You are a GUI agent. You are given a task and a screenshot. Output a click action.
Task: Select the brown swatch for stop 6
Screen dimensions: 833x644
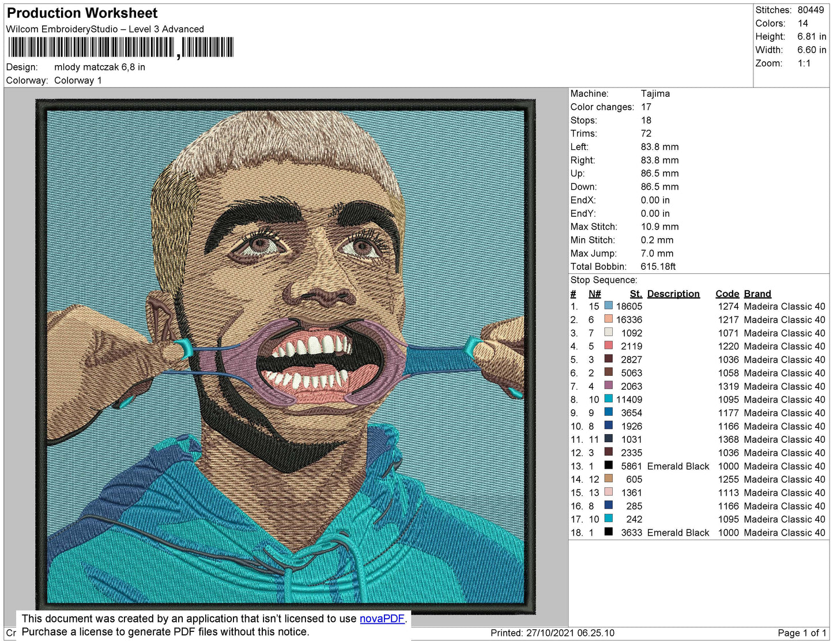tap(608, 372)
